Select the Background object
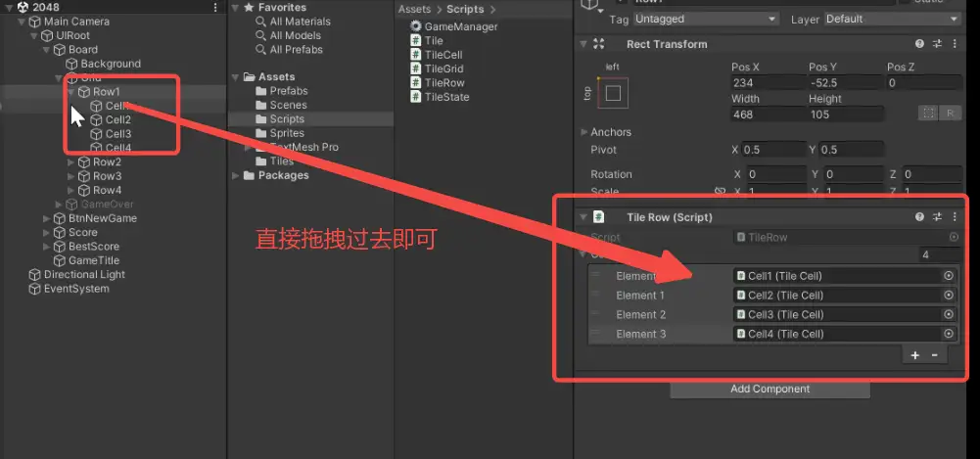This screenshot has width=980, height=459. pos(110,64)
